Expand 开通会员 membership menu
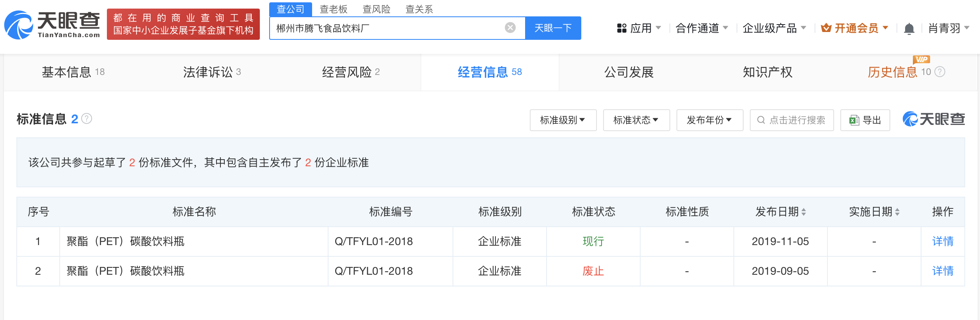The image size is (980, 320). click(854, 28)
